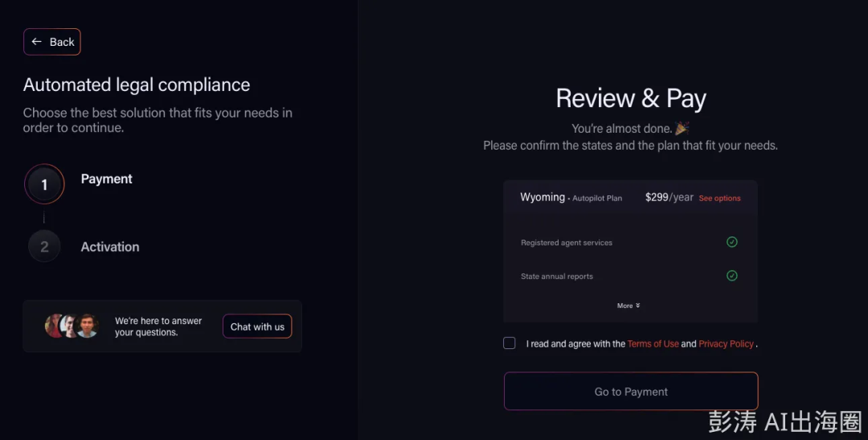The height and width of the screenshot is (440, 868).
Task: Open the Terms of Use link
Action: 653,343
